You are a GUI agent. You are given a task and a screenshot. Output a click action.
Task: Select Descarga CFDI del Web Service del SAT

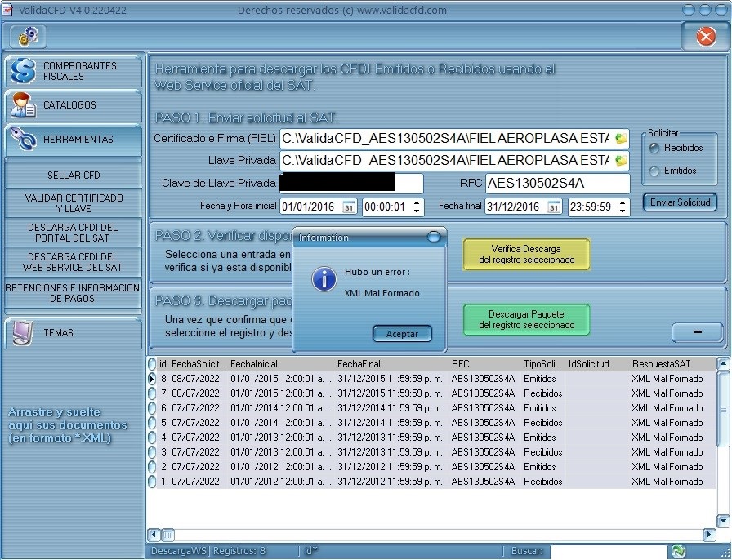[x=74, y=262]
